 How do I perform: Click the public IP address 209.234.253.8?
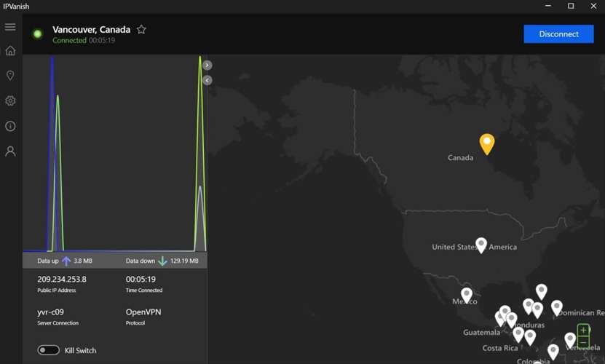click(62, 280)
